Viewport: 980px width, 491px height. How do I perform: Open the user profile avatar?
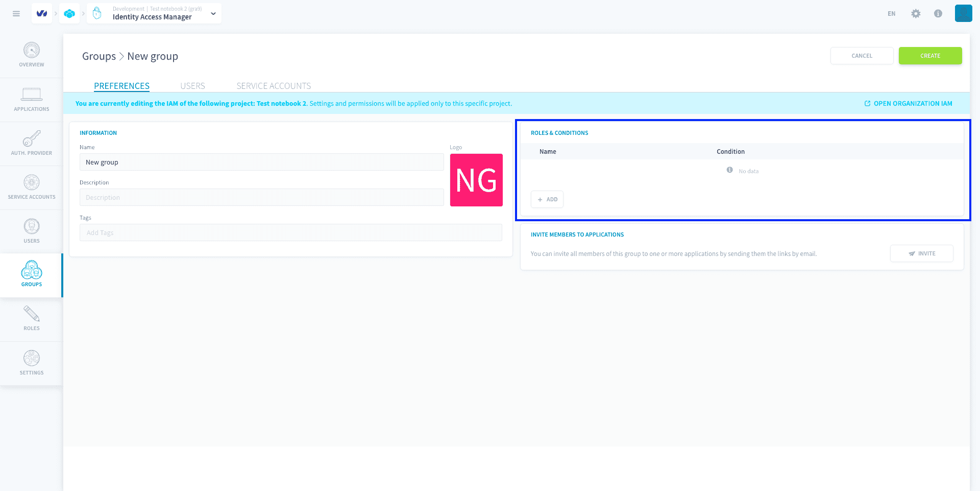963,13
